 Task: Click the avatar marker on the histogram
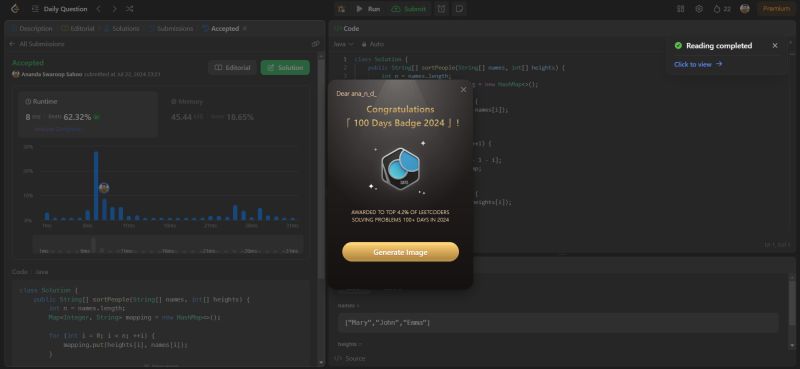(104, 188)
